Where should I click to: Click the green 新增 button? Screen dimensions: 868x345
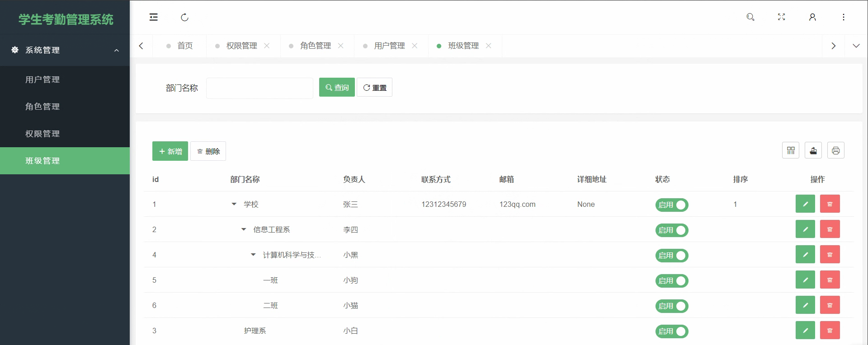[x=170, y=151]
